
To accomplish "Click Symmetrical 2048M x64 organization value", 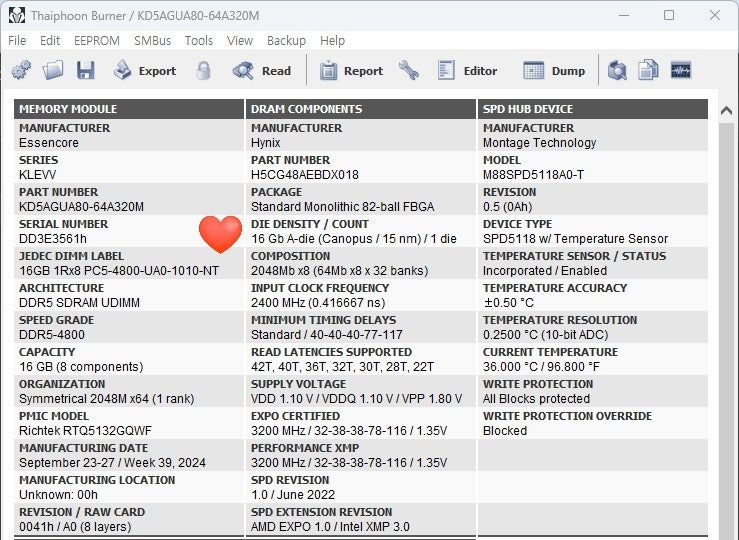I will (107, 399).
